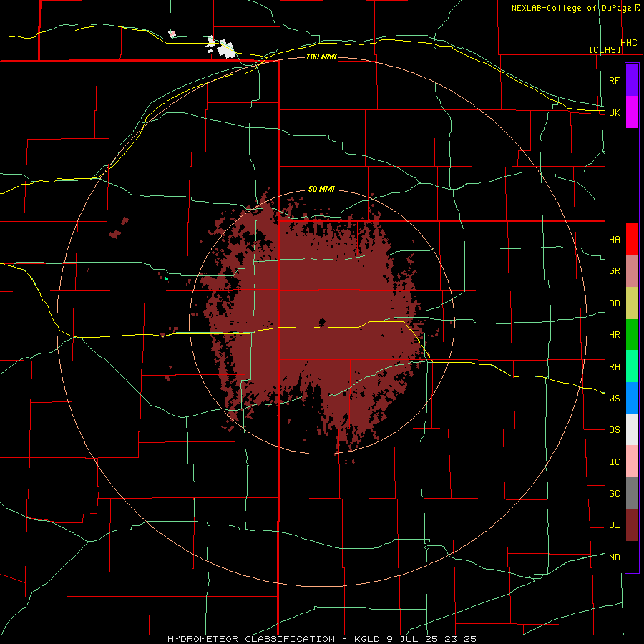Viewport: 644px width, 644px height.
Task: Click the RA mint-green legend swatch
Action: coord(632,366)
